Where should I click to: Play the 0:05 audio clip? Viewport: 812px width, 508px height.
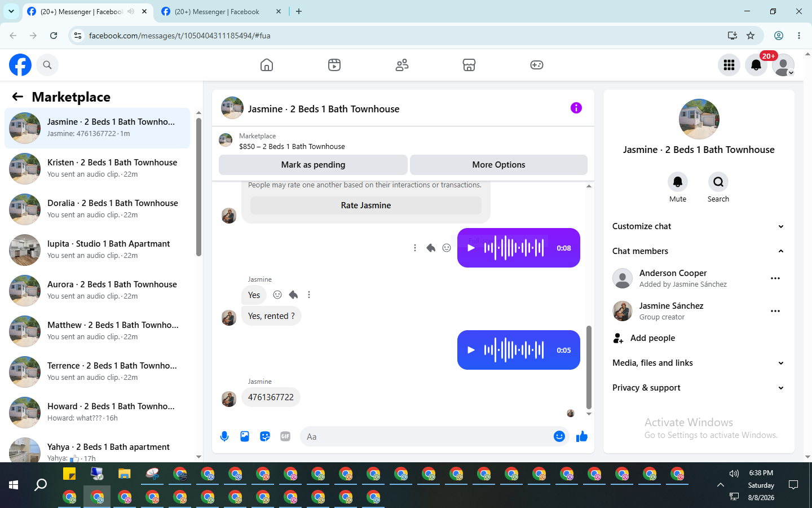(471, 350)
